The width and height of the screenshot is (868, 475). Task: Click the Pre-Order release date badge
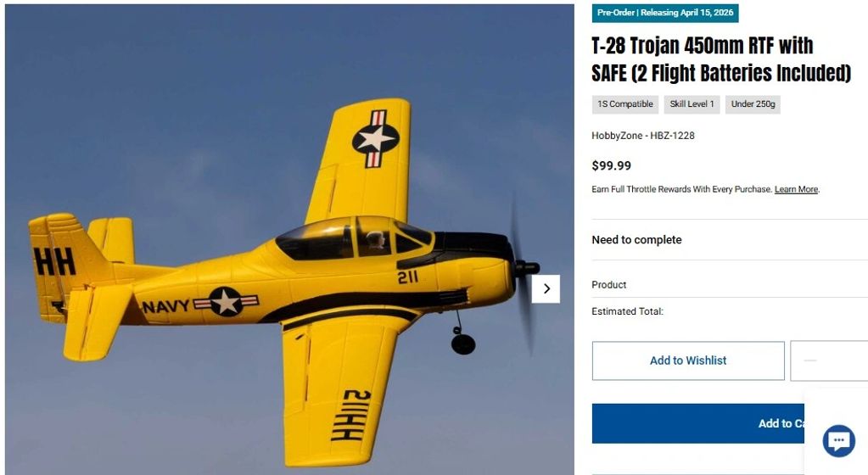[665, 13]
